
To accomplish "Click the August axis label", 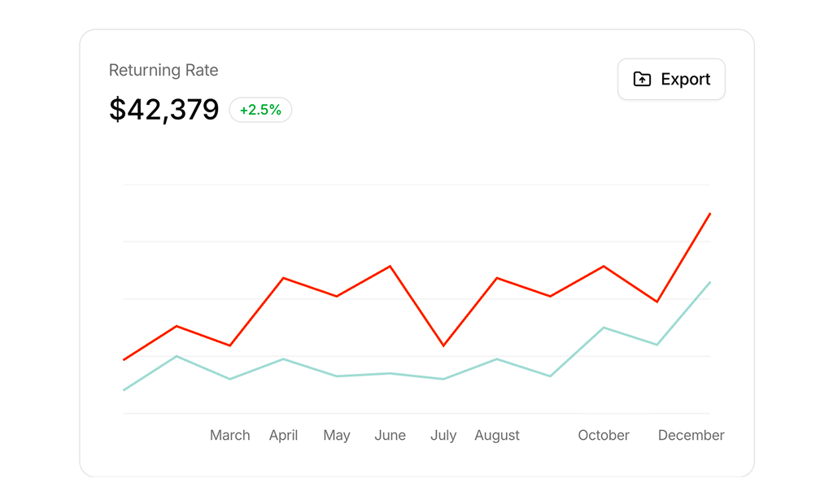I will 497,436.
